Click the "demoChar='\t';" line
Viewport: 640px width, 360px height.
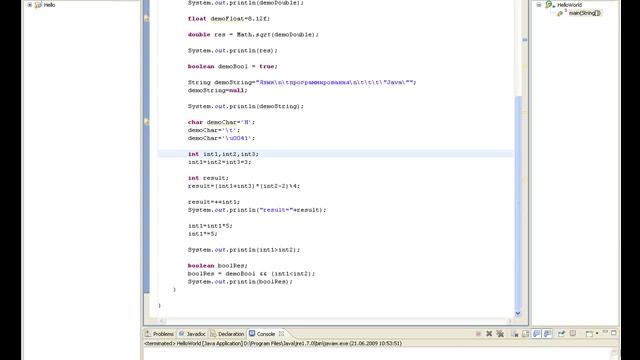coord(214,130)
